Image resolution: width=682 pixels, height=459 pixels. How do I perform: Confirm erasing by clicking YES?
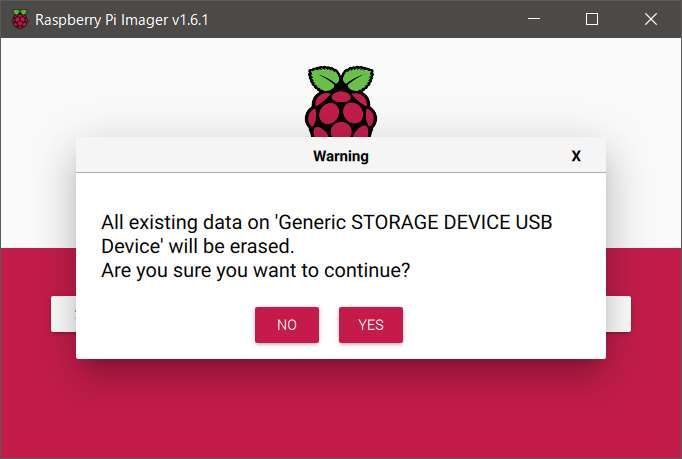pos(371,325)
